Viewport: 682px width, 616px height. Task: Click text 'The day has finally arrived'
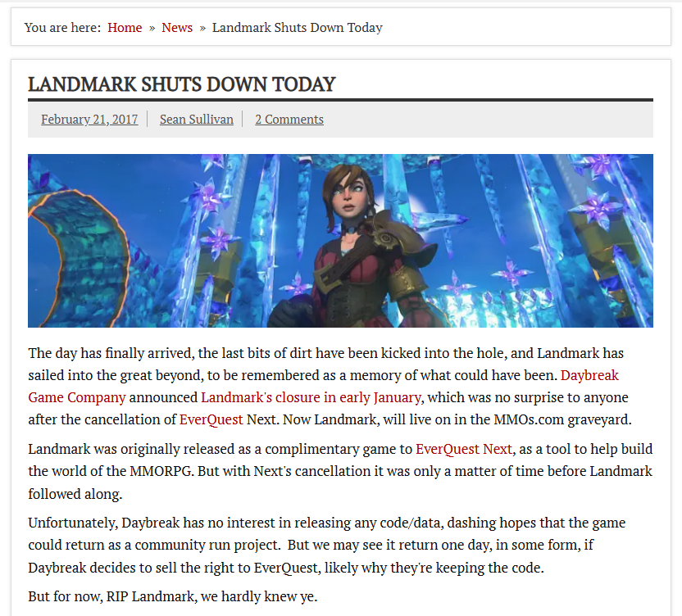pos(111,353)
